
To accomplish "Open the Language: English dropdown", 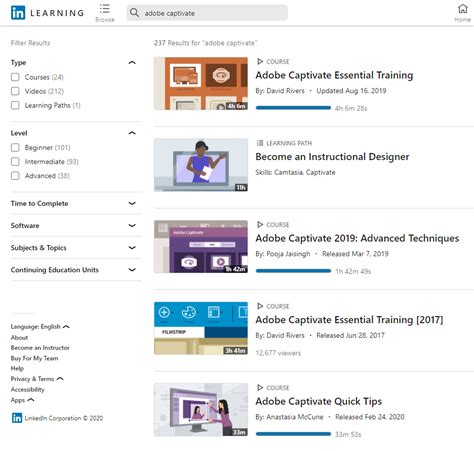I will 40,326.
